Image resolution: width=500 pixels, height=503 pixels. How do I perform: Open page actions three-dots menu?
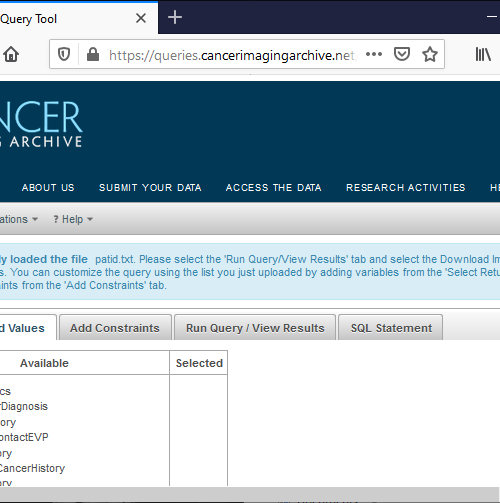point(374,54)
